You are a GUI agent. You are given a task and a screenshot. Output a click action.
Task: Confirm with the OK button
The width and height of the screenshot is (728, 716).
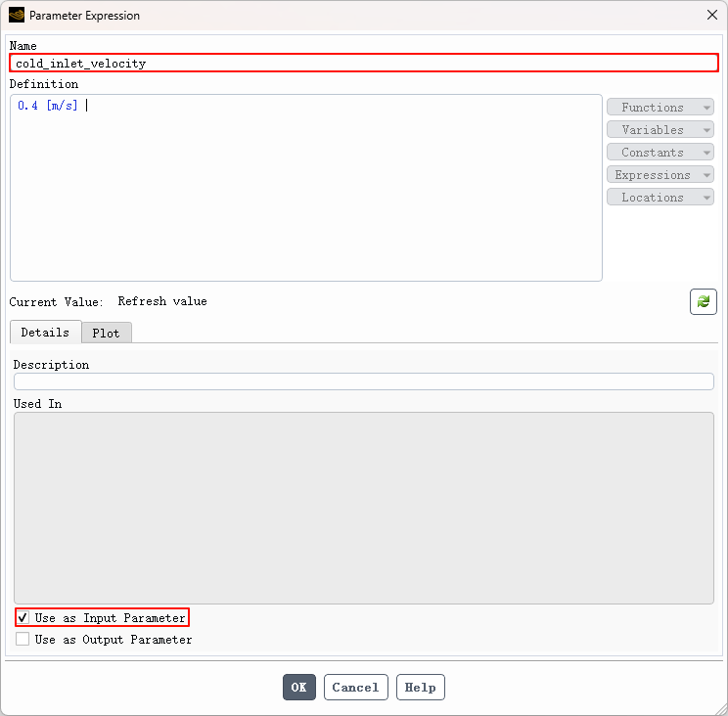coord(299,687)
